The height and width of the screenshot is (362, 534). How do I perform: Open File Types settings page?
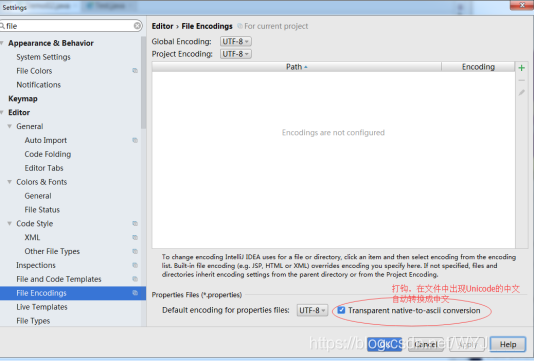pos(33,321)
